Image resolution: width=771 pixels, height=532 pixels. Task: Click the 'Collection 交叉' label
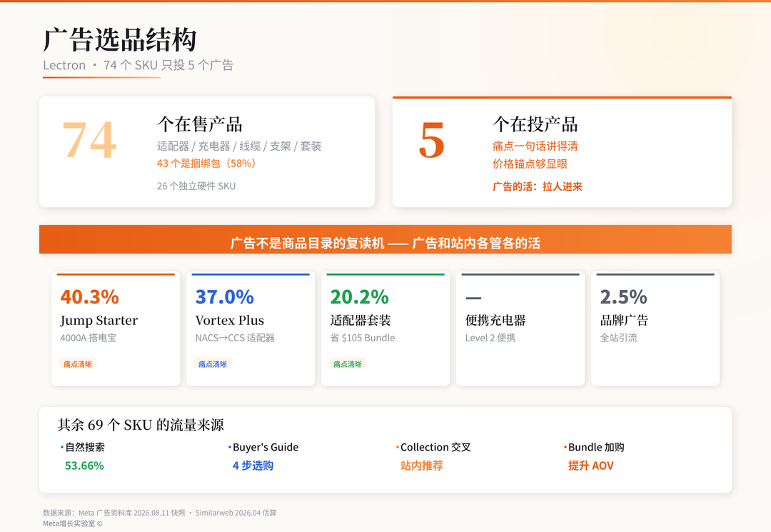click(435, 447)
